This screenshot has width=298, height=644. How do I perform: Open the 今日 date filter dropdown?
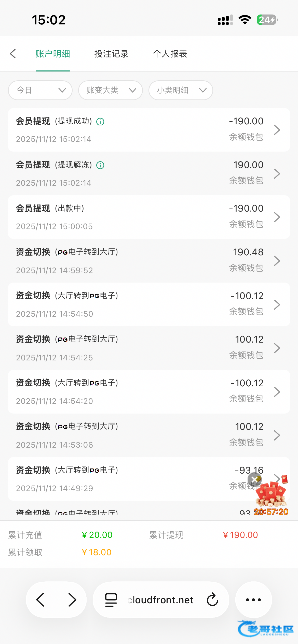40,90
